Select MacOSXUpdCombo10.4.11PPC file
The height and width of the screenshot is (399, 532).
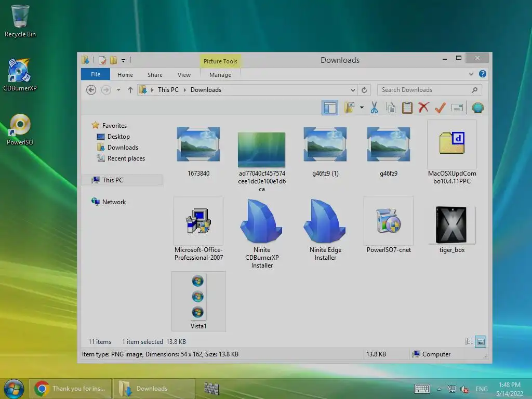click(452, 153)
